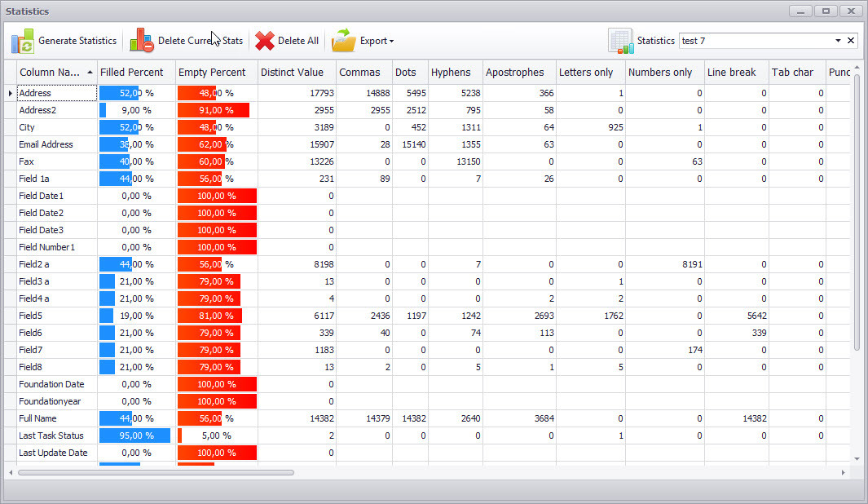Image resolution: width=868 pixels, height=504 pixels.
Task: Click the Line break value 5642 for Field5
Action: pos(756,316)
